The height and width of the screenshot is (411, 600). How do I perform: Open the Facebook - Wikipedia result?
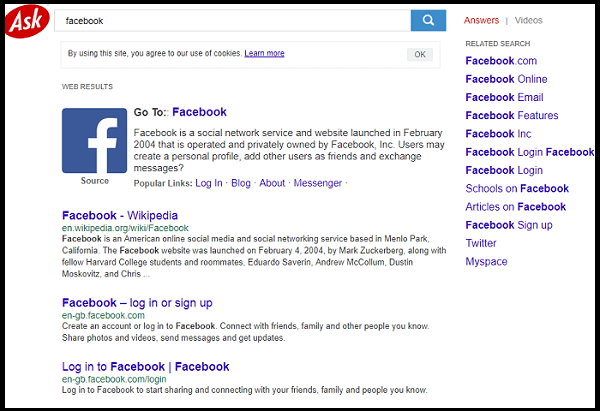(120, 215)
